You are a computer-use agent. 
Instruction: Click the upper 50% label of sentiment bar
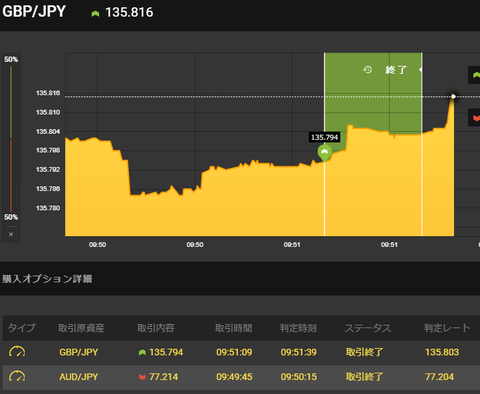[11, 59]
